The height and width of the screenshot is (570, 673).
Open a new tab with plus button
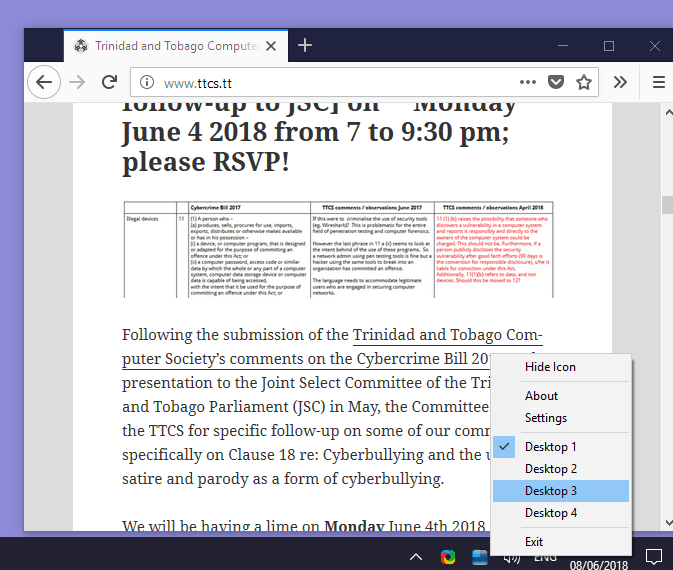pyautogui.click(x=305, y=45)
